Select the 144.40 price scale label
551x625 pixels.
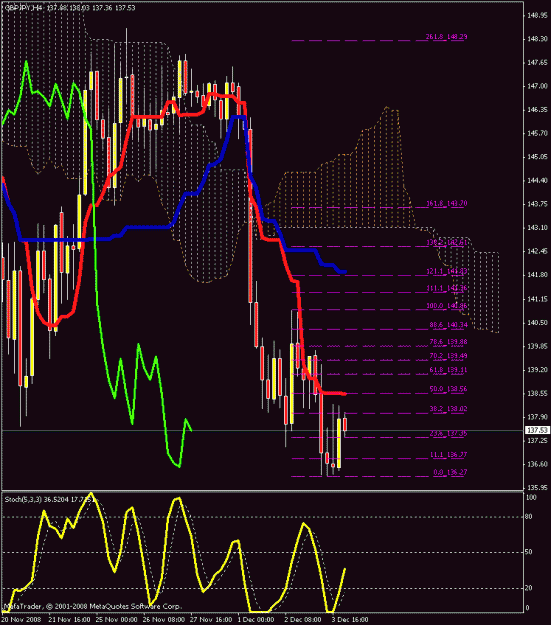(537, 180)
